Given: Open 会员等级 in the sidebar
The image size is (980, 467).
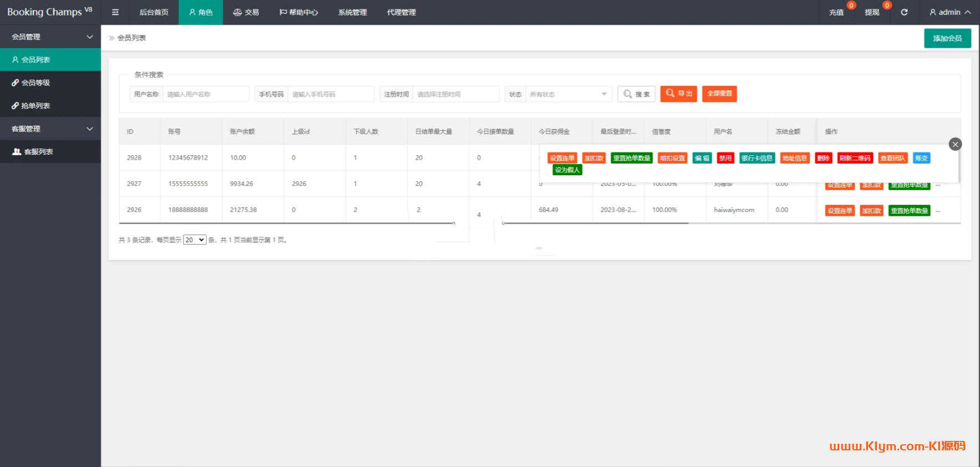Looking at the screenshot, I should pyautogui.click(x=35, y=83).
